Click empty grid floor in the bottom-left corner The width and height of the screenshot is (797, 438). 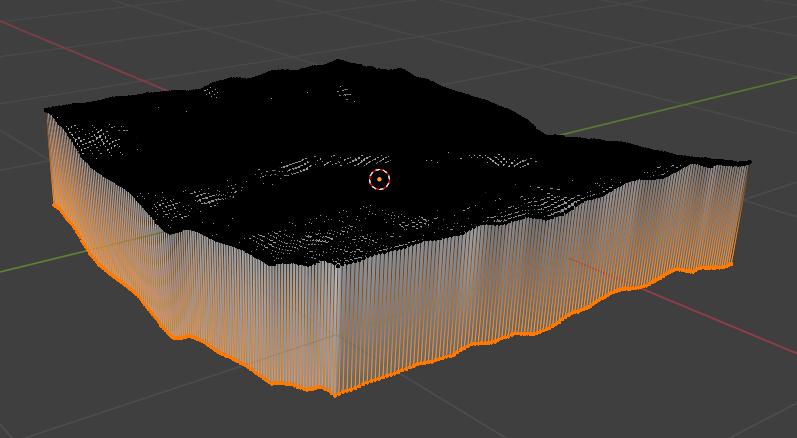[60, 400]
